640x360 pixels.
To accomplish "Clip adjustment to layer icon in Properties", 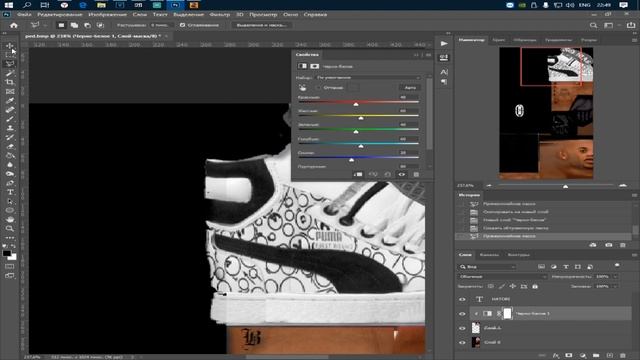I will [x=358, y=174].
